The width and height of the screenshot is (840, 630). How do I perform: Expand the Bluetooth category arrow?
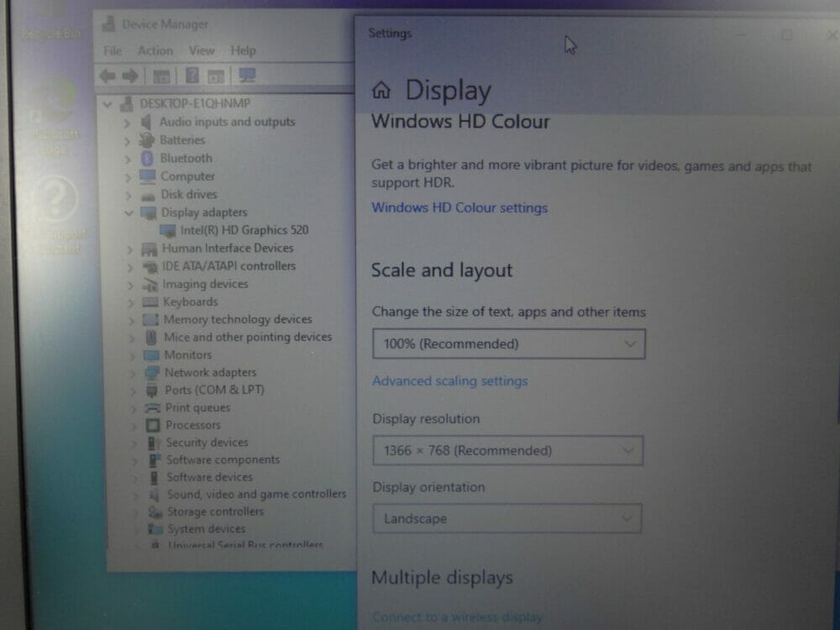(128, 159)
